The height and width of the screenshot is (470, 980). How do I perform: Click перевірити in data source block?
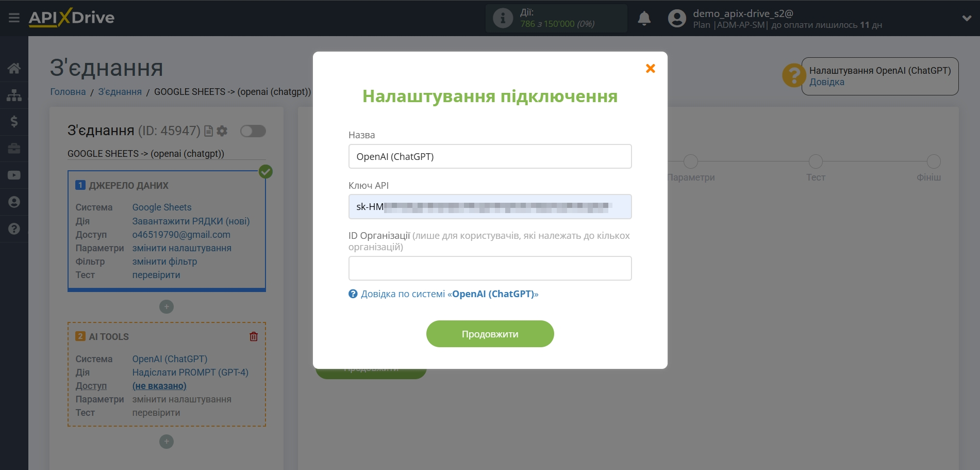pos(156,275)
